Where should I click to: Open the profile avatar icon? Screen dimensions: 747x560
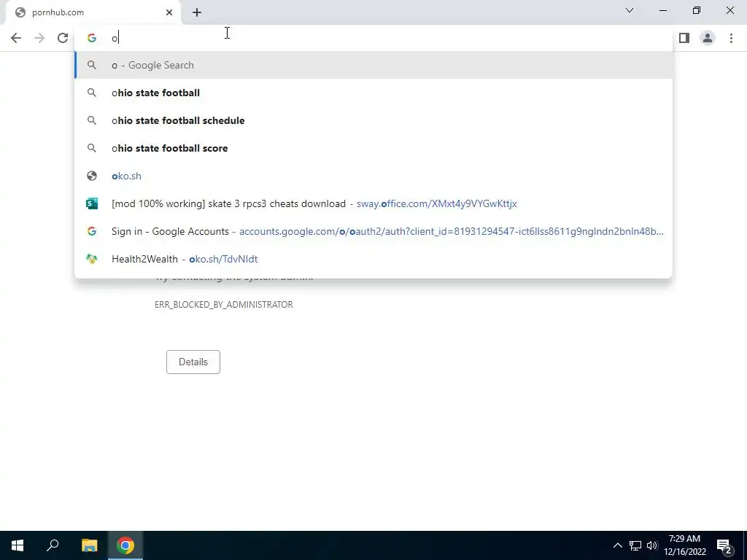click(708, 38)
